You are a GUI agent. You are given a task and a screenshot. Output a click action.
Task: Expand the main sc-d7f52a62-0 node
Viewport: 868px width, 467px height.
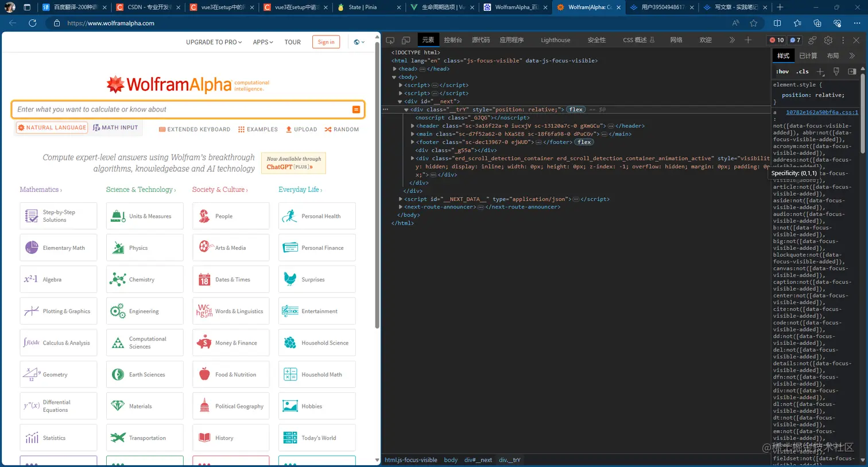click(x=412, y=134)
